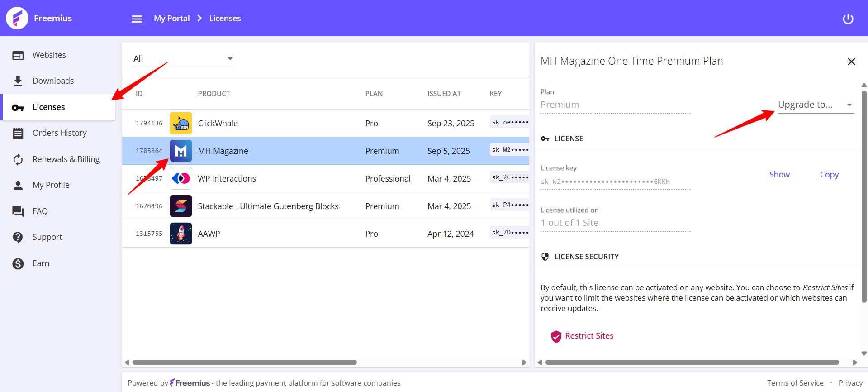Expand the Upgrade to... dropdown
Screen dimensions: 868x392
(815, 105)
